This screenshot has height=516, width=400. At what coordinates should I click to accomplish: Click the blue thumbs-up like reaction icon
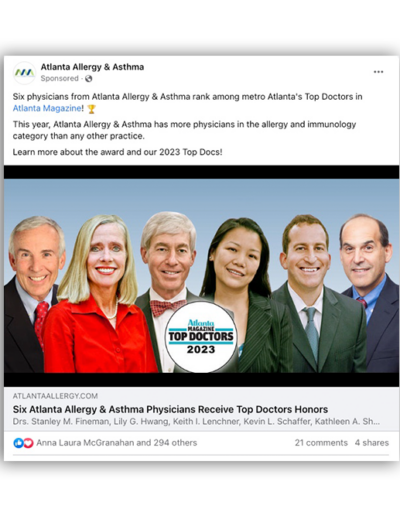pyautogui.click(x=18, y=443)
